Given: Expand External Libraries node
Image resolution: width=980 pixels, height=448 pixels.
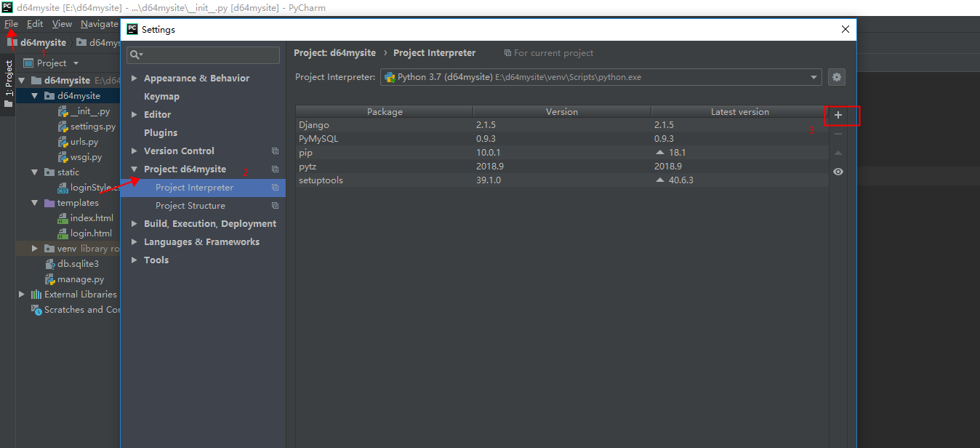Looking at the screenshot, I should pos(22,294).
